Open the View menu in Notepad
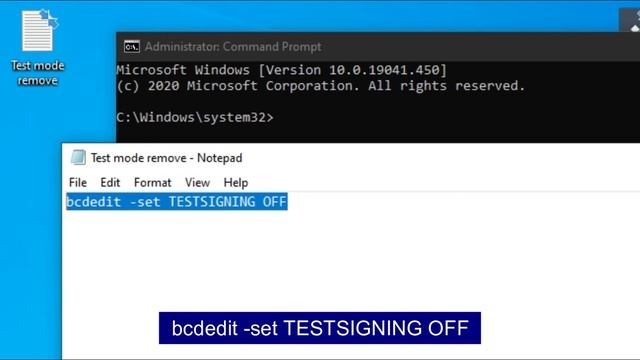Screen dimensions: 640x360 [x=197, y=182]
